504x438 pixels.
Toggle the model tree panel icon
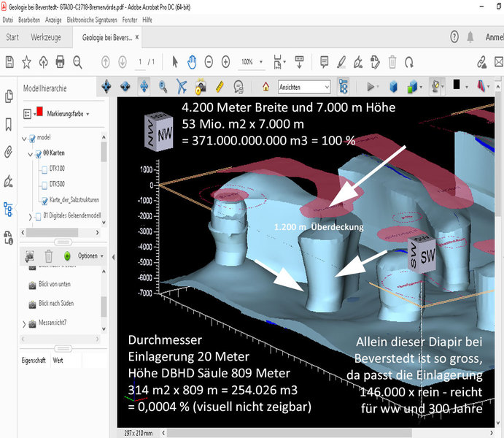[344, 86]
